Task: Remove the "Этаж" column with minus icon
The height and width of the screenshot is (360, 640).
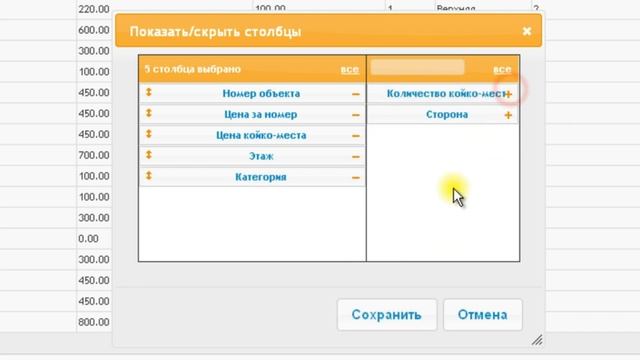Action: (356, 157)
